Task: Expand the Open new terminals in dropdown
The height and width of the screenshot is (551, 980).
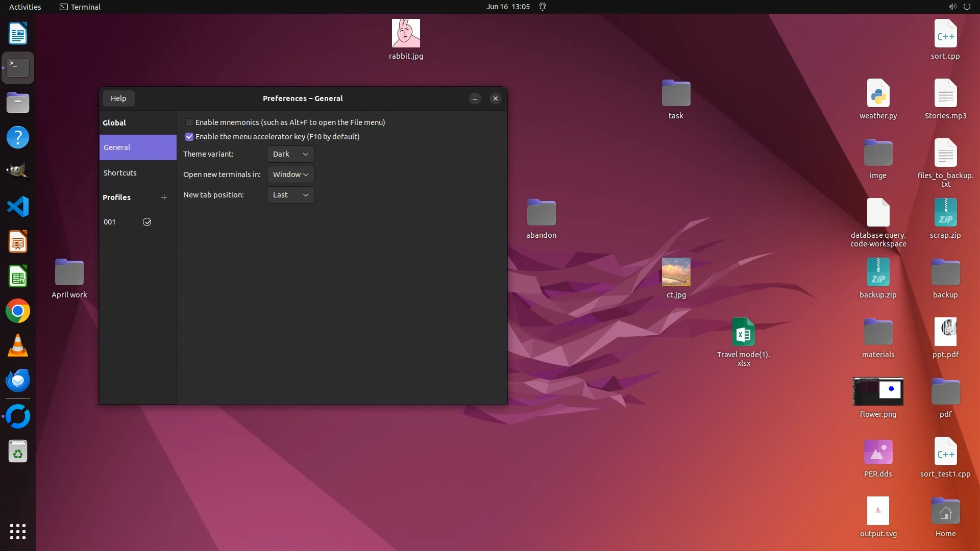Action: coord(290,174)
